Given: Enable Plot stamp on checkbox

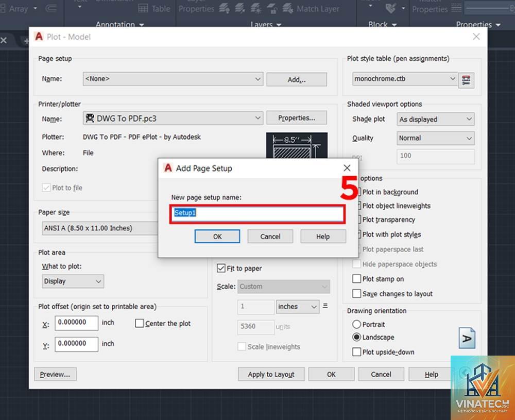Looking at the screenshot, I should tap(356, 279).
